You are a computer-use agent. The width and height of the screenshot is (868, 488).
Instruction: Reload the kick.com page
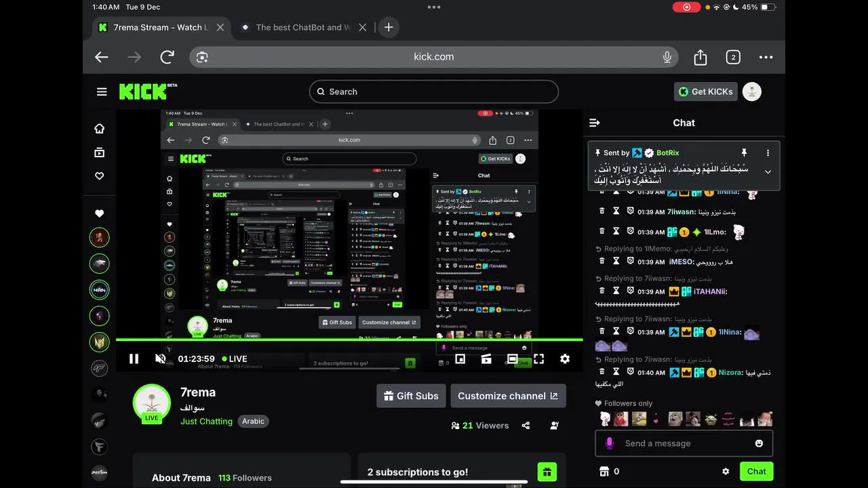click(167, 57)
